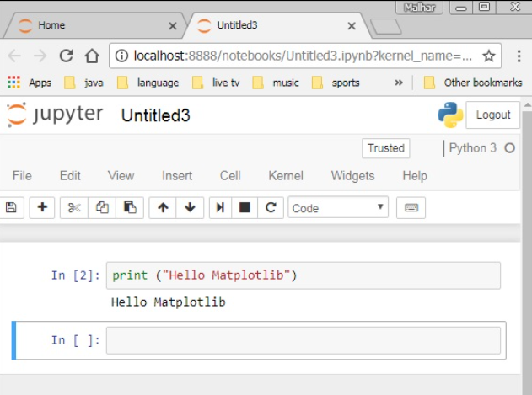Show hidden bookmarks with the double chevron

tap(399, 83)
